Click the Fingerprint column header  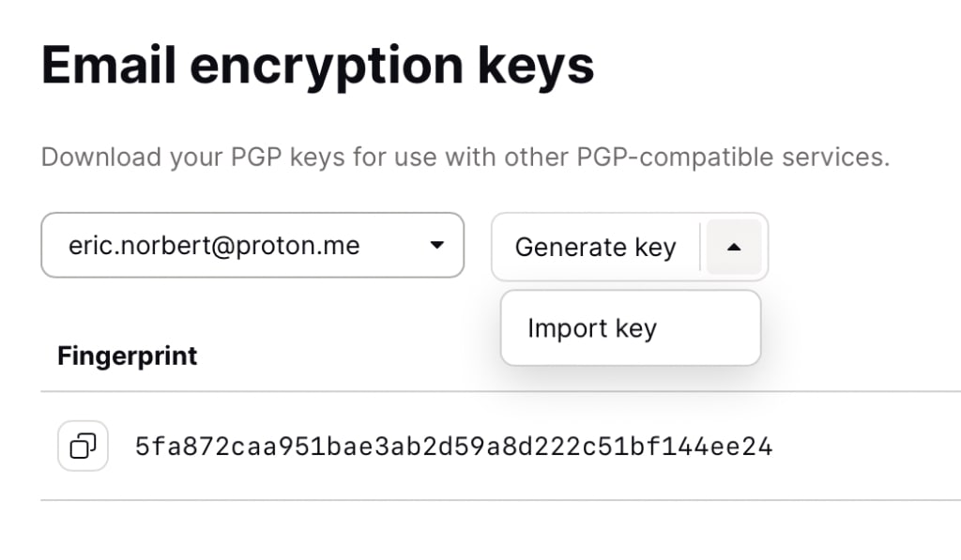(127, 356)
